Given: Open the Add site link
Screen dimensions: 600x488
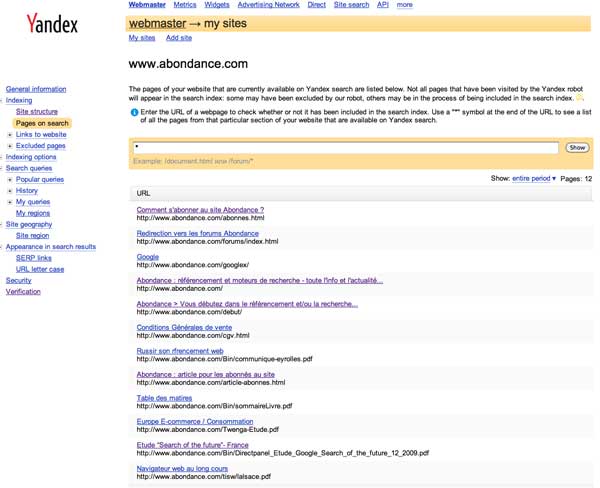Looking at the screenshot, I should tap(179, 38).
